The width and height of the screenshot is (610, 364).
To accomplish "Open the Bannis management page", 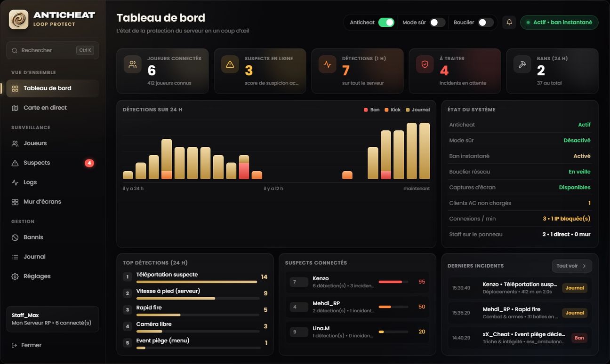I will [53, 237].
